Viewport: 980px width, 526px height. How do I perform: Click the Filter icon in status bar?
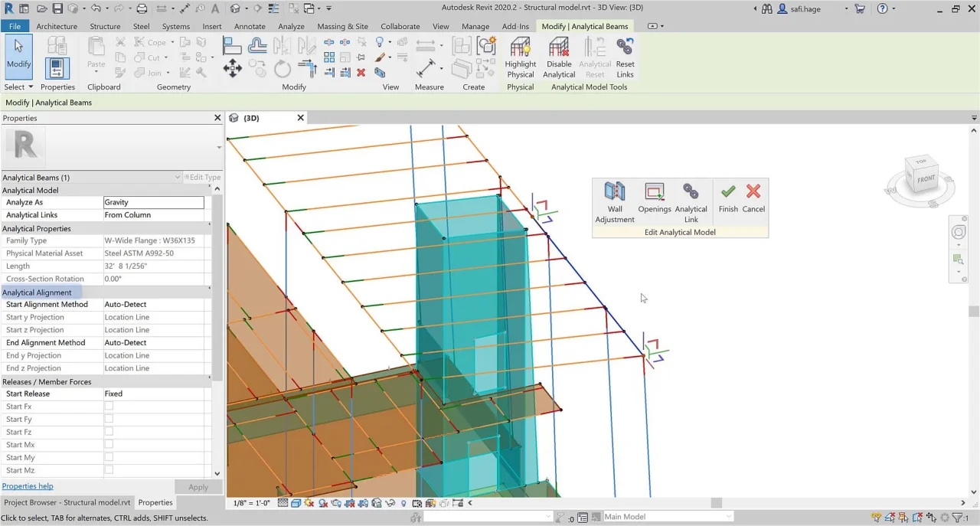coord(957,518)
